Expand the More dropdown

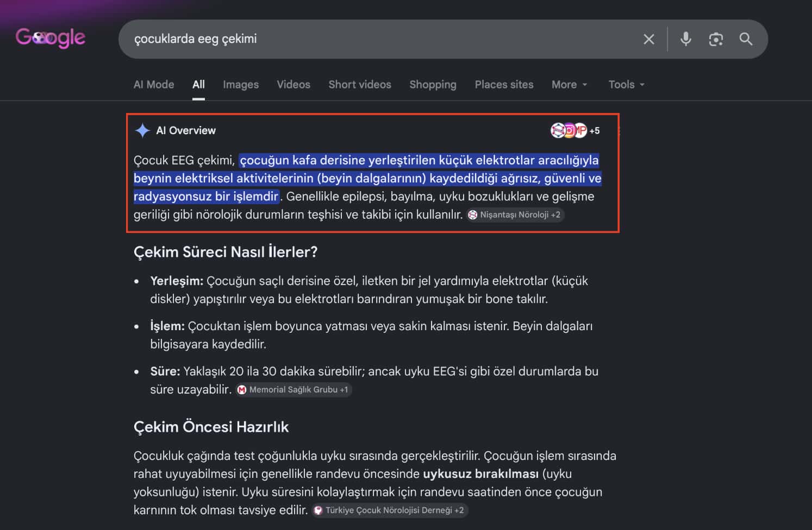coord(569,85)
